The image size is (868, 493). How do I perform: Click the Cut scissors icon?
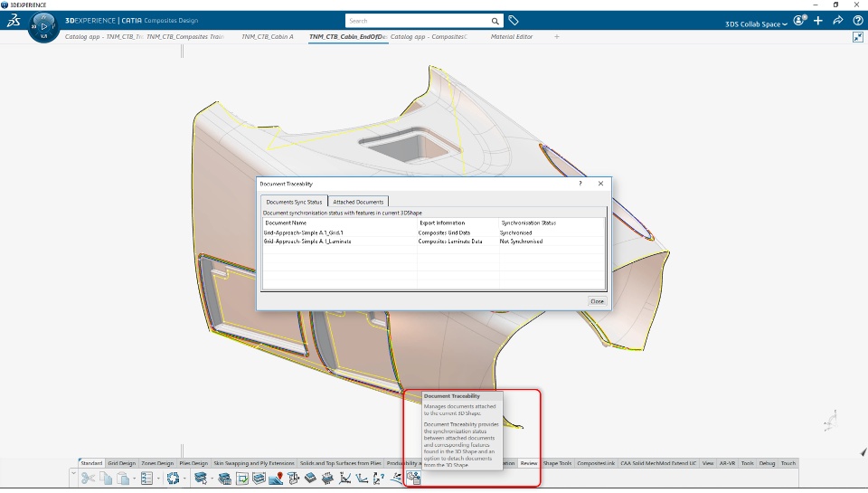[88, 478]
